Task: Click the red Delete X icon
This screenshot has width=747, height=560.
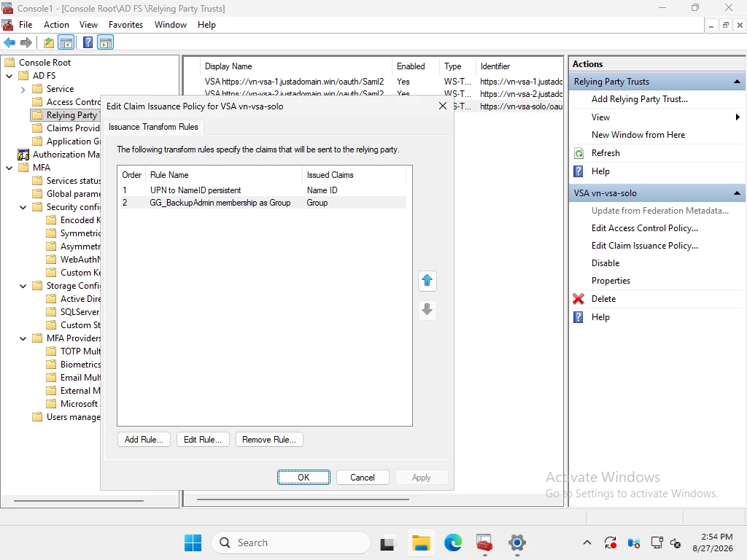Action: click(x=578, y=298)
